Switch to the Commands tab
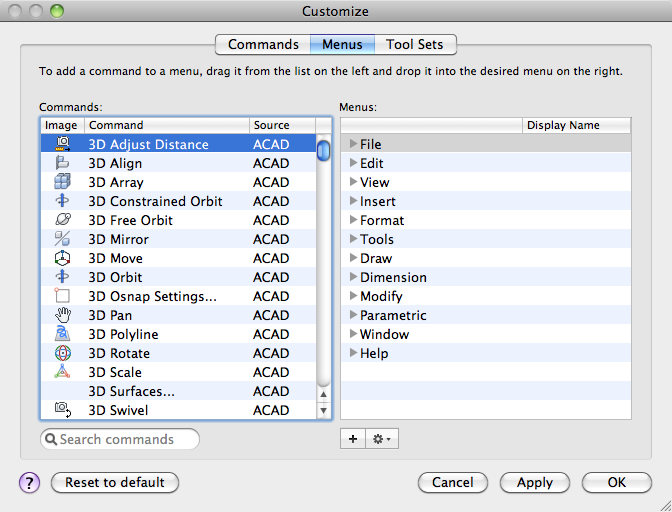672x512 pixels. pos(263,45)
